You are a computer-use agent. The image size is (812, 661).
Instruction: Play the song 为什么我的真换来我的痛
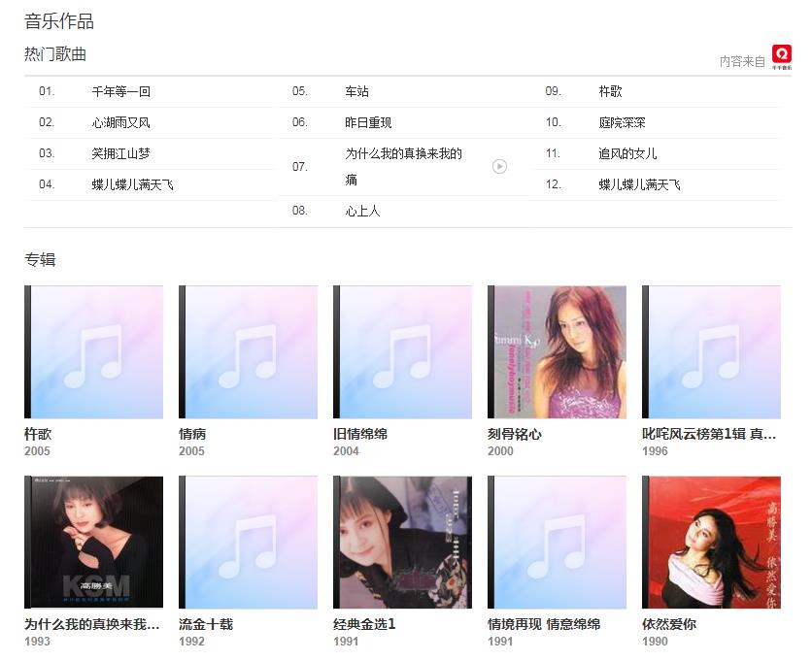(x=499, y=167)
